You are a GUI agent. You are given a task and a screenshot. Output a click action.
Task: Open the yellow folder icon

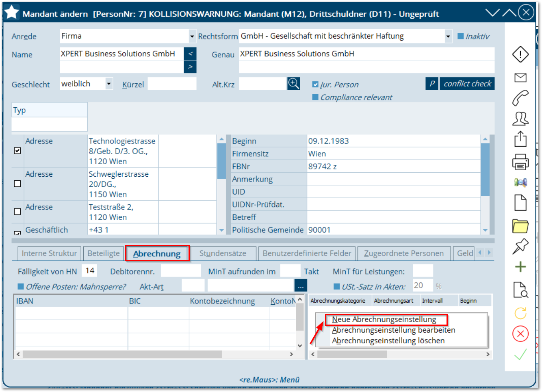(520, 226)
